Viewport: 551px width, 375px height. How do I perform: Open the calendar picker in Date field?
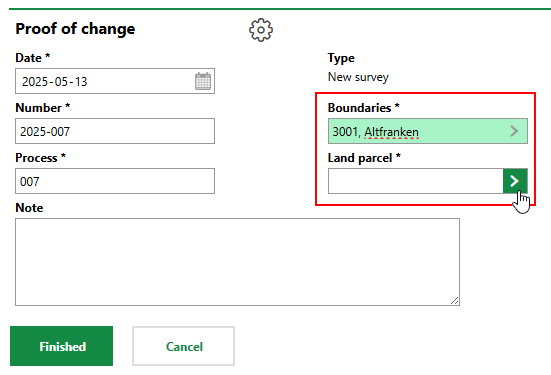click(203, 81)
